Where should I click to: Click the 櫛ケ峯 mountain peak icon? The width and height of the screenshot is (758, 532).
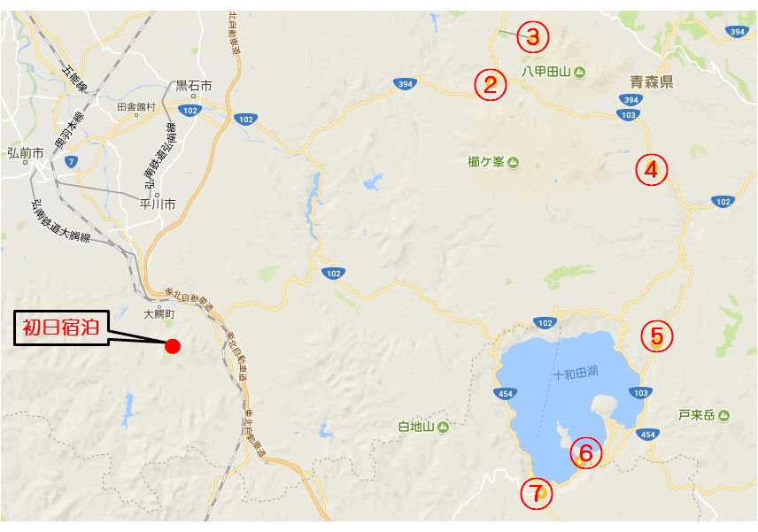[513, 162]
